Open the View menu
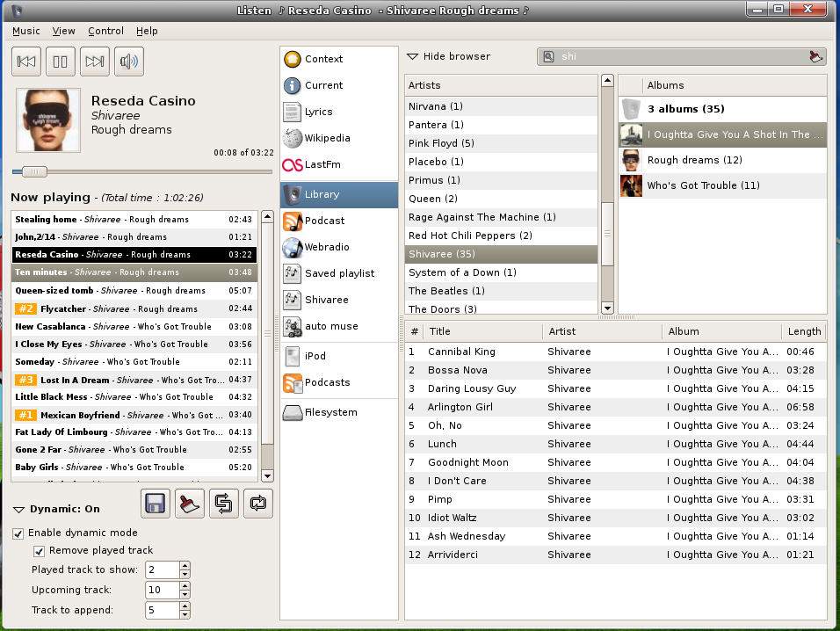The height and width of the screenshot is (631, 840). tap(64, 31)
